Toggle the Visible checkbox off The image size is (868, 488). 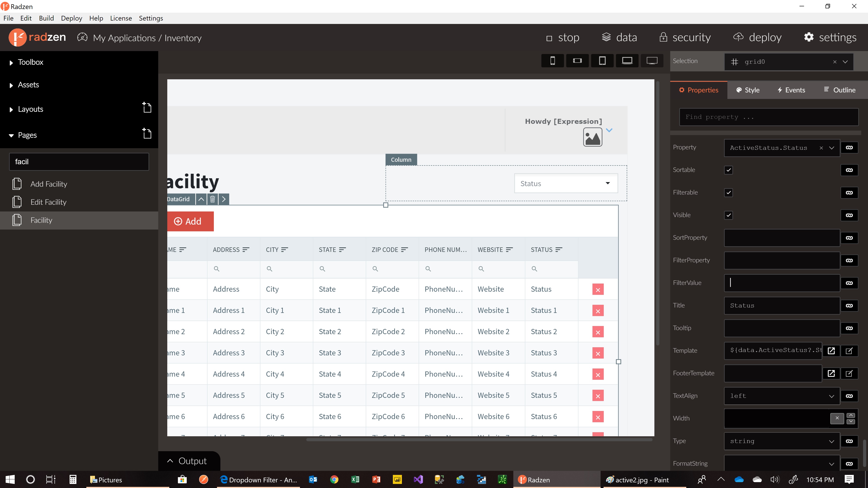pos(729,215)
